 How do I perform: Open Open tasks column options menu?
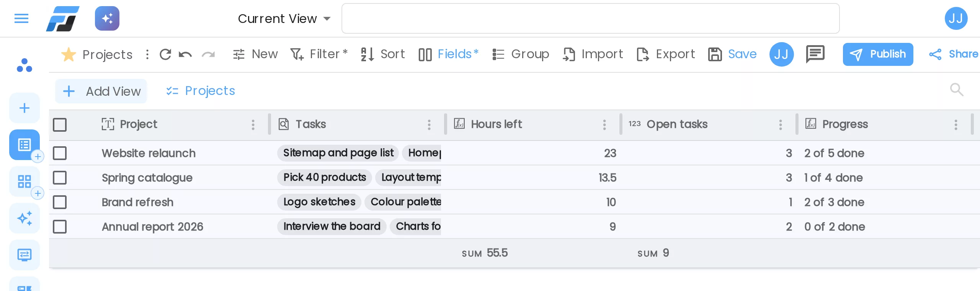pyautogui.click(x=781, y=124)
